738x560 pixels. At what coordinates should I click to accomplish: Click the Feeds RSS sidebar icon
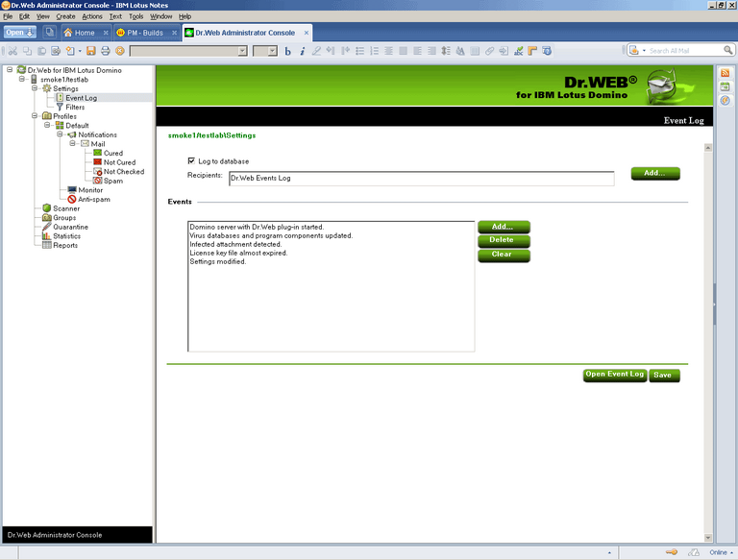pos(725,72)
